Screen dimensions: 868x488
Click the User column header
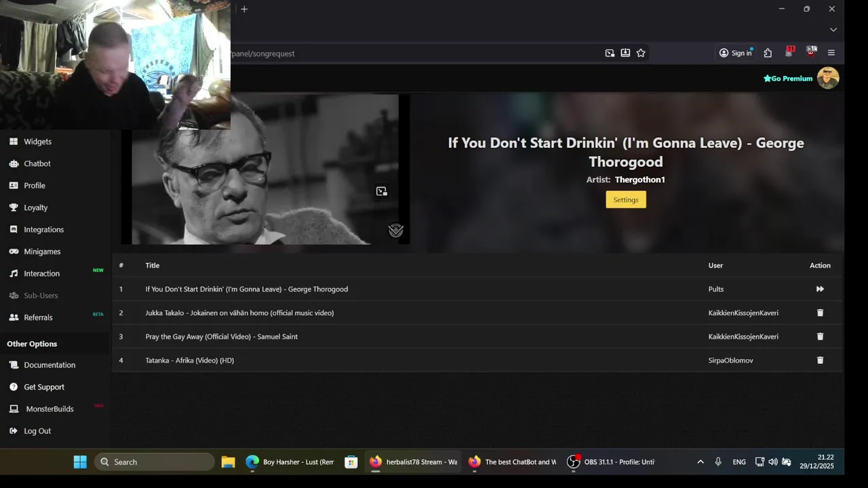(715, 265)
